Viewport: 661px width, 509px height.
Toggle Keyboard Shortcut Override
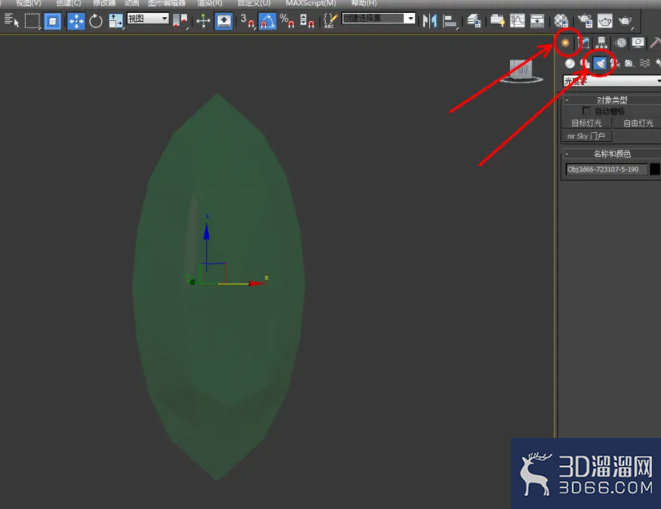[x=223, y=21]
